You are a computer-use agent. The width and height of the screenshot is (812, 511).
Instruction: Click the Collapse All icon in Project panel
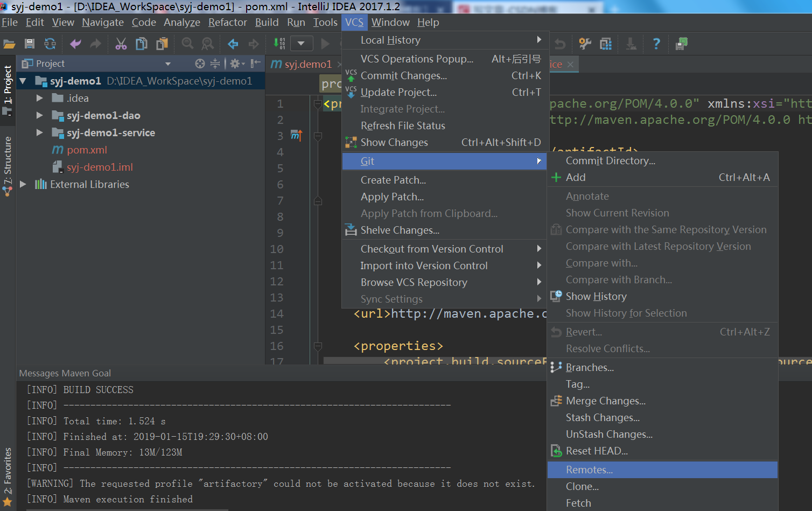coord(215,64)
